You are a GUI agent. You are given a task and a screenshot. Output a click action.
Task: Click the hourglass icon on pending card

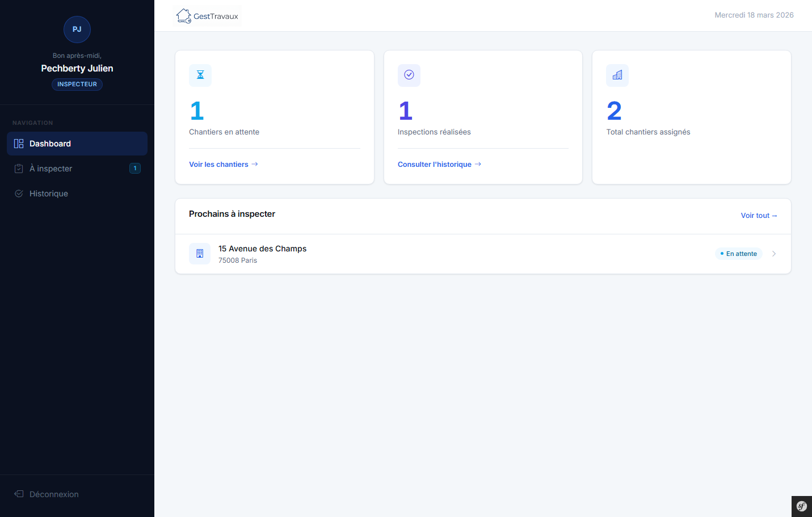tap(200, 75)
